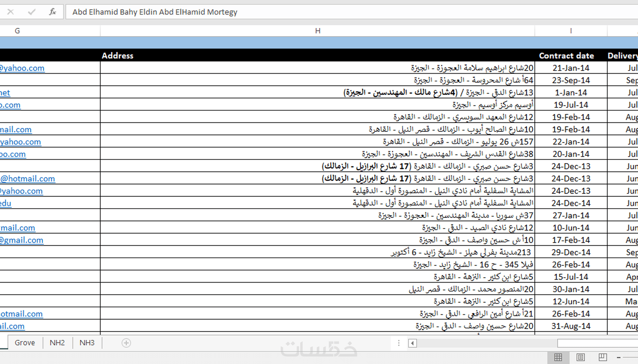Select the 23-Sep-14 contract date cell
Screen dimensions: 638x364
coord(571,80)
